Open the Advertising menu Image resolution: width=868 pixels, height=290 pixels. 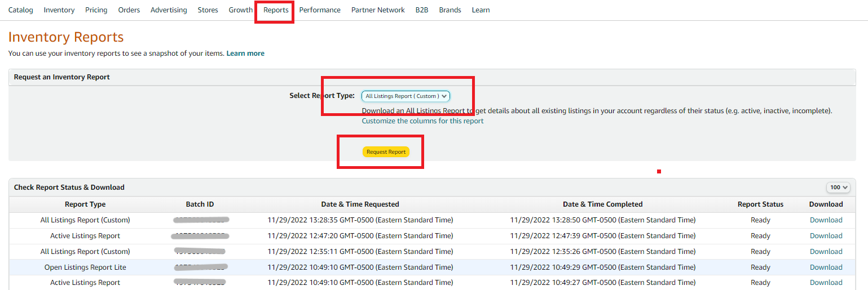pos(169,10)
